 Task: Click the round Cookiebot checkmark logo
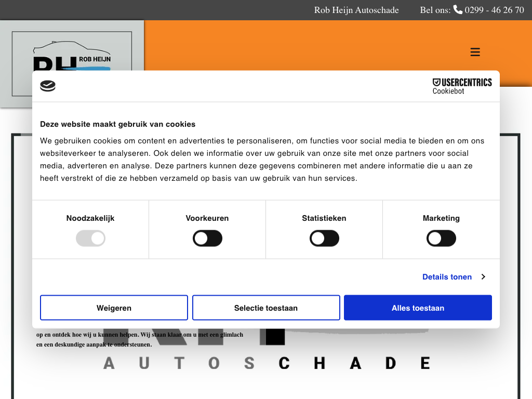pyautogui.click(x=48, y=86)
